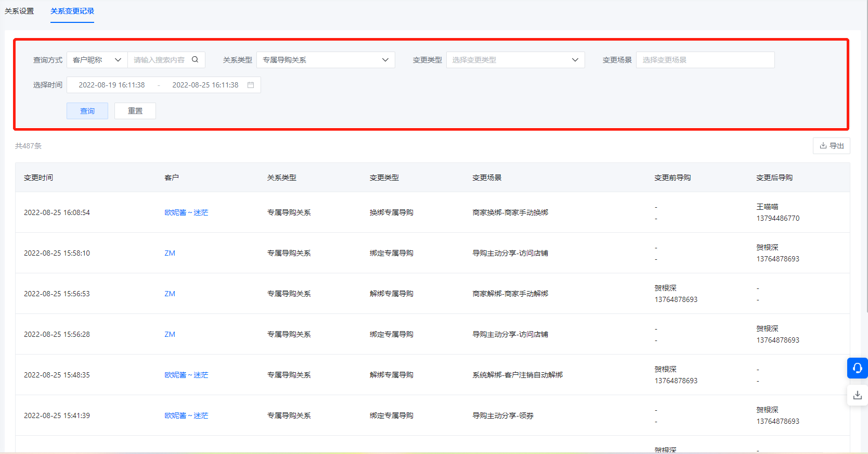Open customer 欧妮酱～迷茫 in the 16:08:54 row
868x454 pixels.
(x=186, y=212)
